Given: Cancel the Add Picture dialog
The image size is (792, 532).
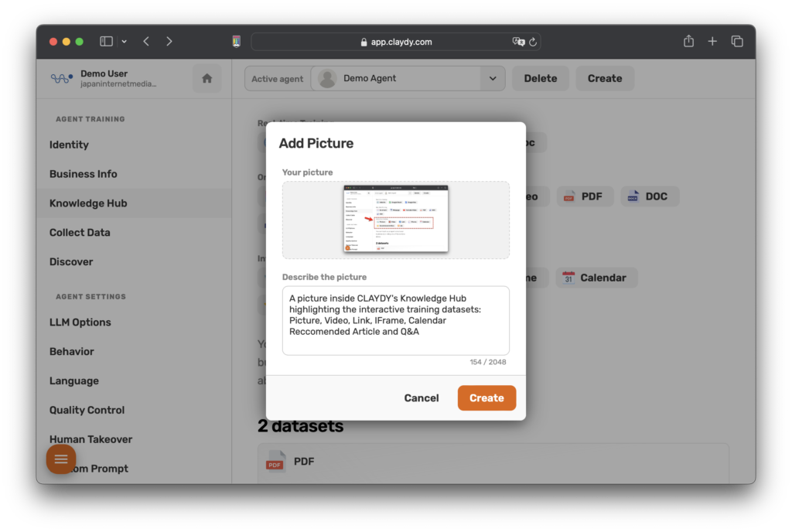Looking at the screenshot, I should (421, 398).
